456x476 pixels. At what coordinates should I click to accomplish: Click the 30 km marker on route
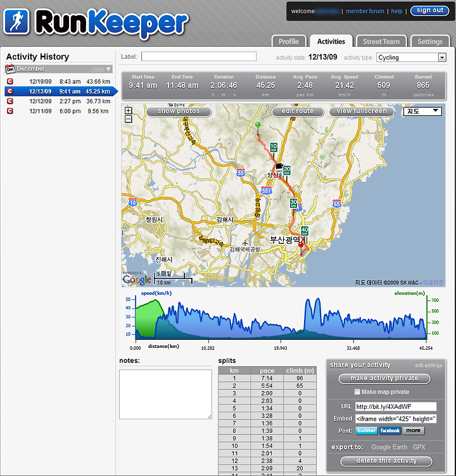[293, 203]
